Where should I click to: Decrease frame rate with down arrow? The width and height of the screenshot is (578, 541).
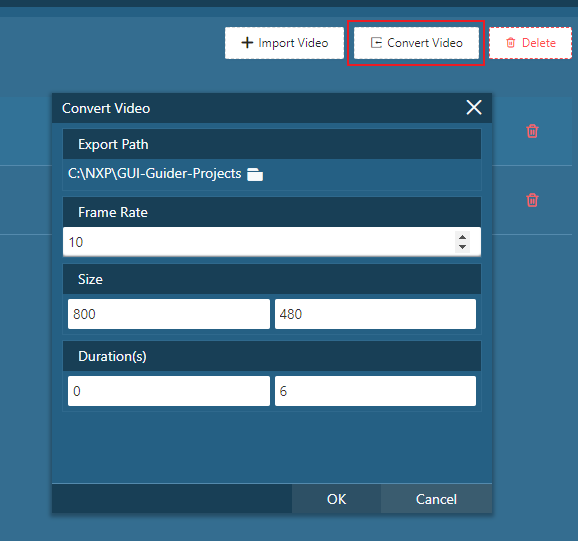[x=462, y=247]
